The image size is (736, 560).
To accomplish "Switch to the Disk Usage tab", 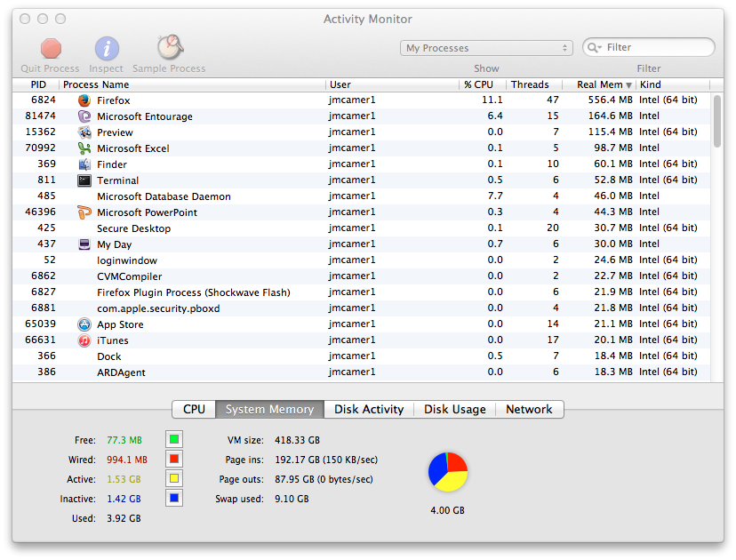I will point(454,409).
